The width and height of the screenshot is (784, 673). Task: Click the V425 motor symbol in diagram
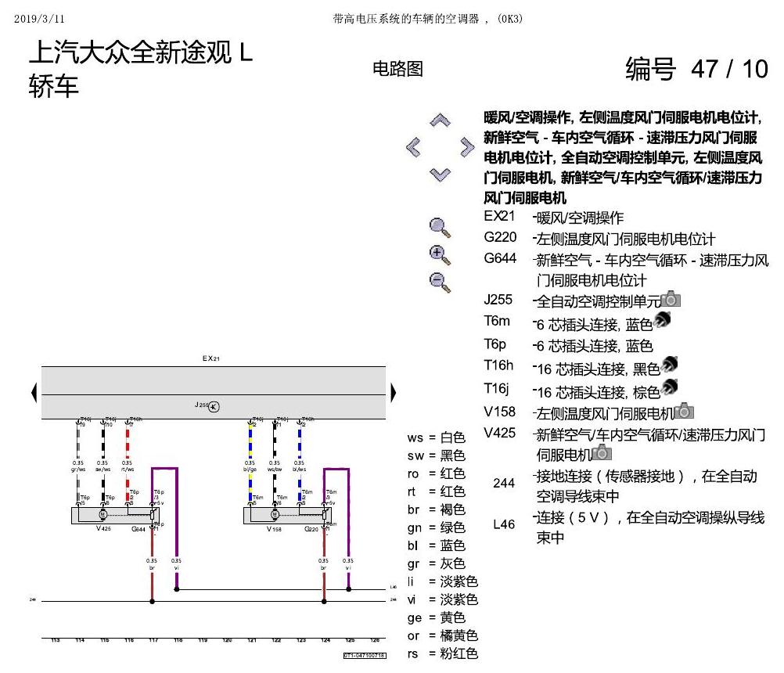pos(103,514)
